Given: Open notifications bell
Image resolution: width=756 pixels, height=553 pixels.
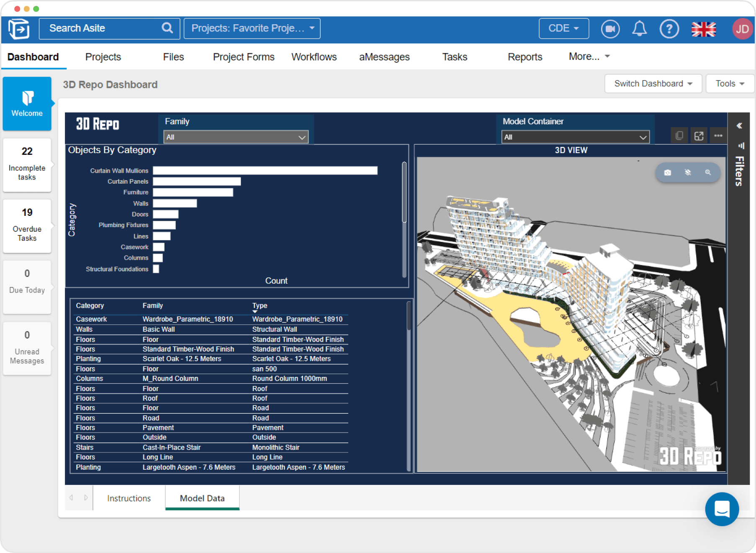Looking at the screenshot, I should pos(639,29).
